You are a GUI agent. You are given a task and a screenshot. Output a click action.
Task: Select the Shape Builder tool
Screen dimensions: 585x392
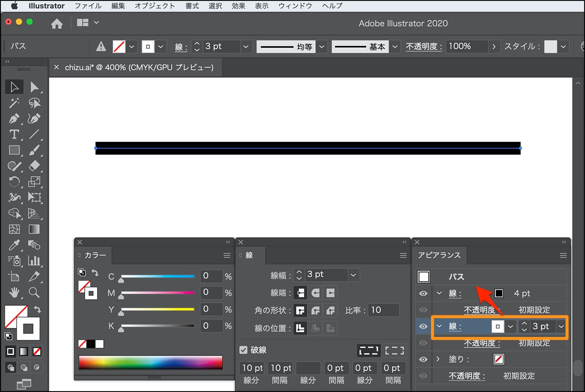point(14,213)
